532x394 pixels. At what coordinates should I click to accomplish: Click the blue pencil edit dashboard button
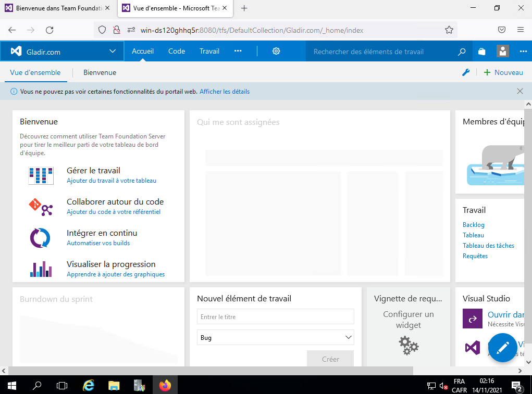pos(502,347)
